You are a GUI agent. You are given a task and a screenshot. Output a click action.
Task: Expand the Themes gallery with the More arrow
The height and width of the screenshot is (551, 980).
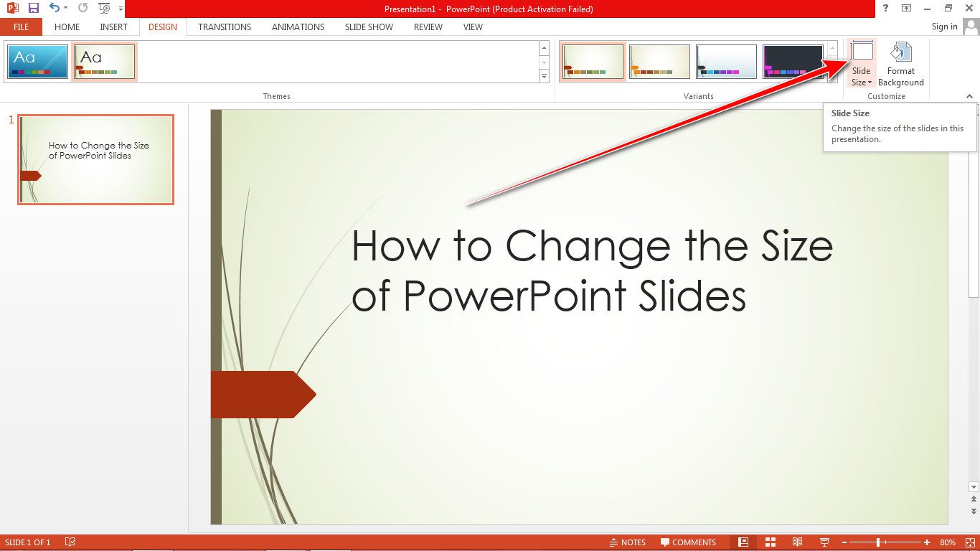(x=544, y=76)
